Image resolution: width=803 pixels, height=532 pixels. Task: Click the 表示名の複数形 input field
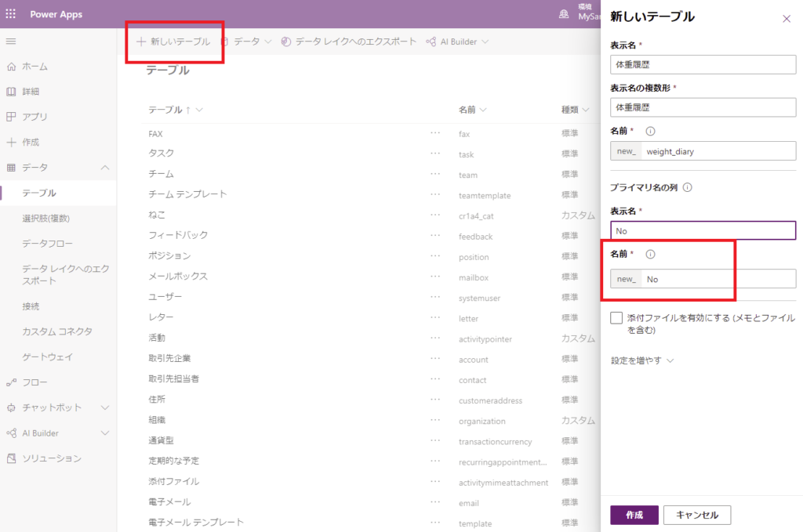tap(703, 107)
